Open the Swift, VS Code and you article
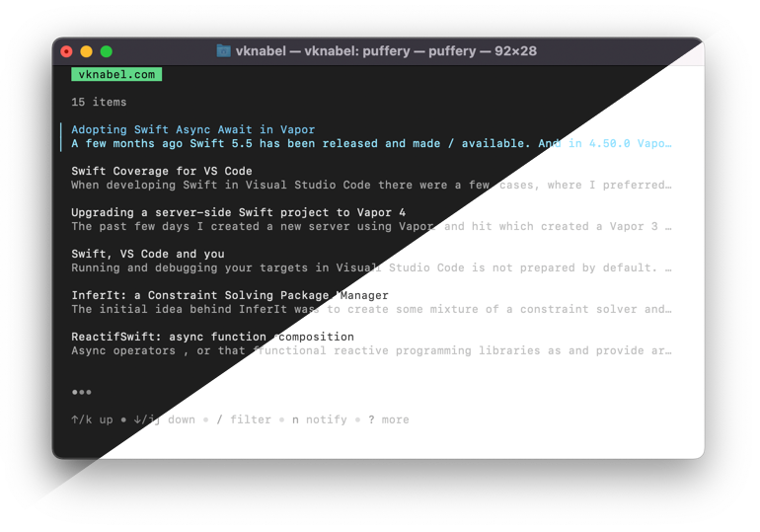 [x=148, y=254]
